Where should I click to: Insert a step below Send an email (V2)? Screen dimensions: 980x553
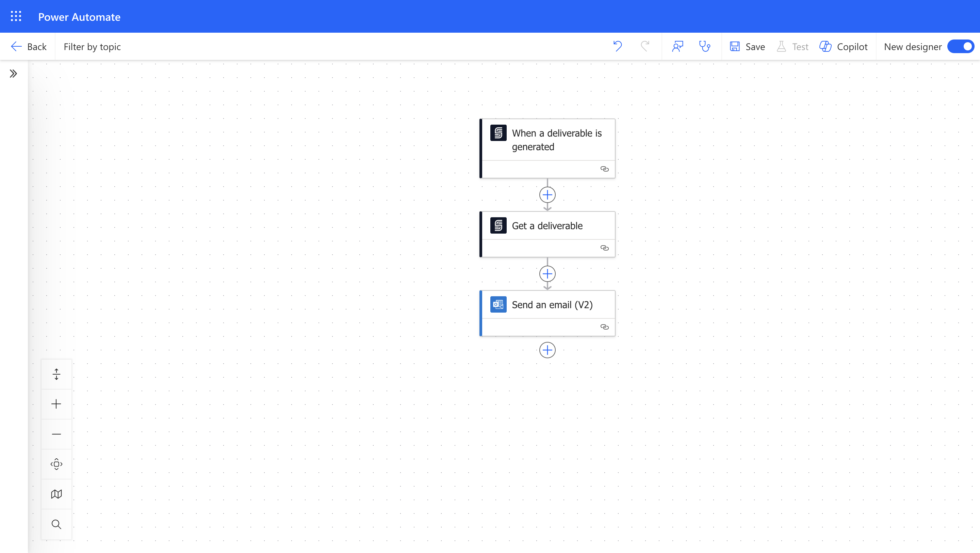tap(547, 350)
